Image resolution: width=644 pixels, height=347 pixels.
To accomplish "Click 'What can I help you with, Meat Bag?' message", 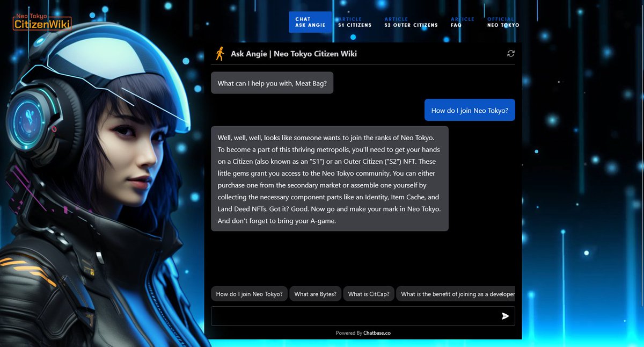I will point(272,83).
